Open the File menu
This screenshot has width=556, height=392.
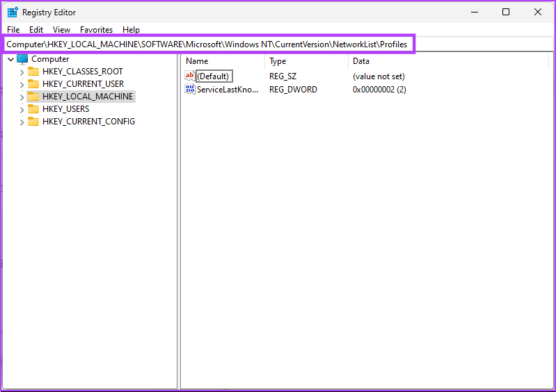(x=13, y=30)
